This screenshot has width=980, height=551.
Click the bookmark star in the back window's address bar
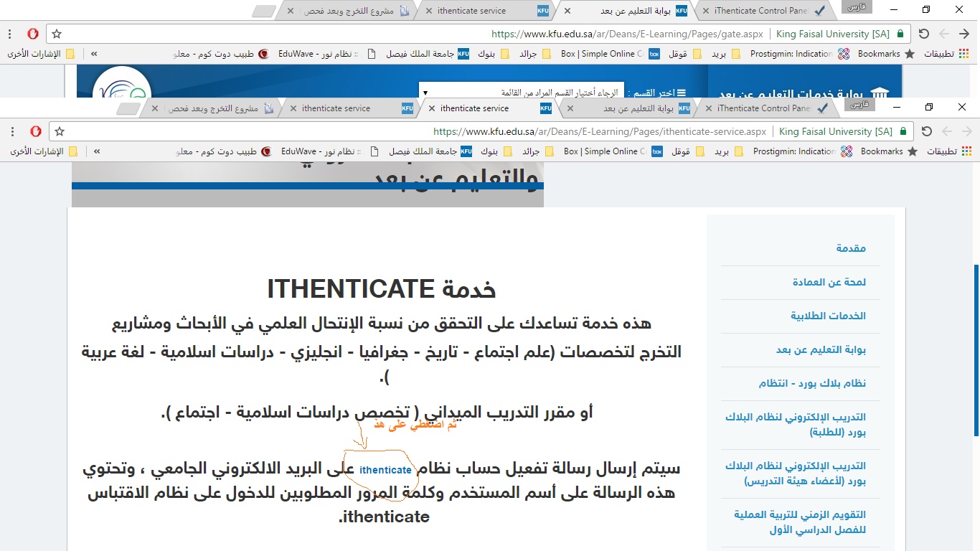(x=57, y=34)
